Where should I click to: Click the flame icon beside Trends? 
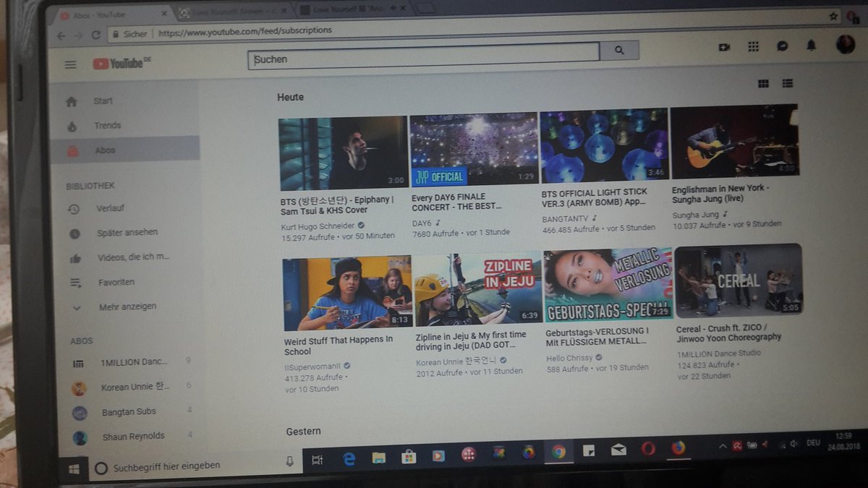(x=72, y=126)
